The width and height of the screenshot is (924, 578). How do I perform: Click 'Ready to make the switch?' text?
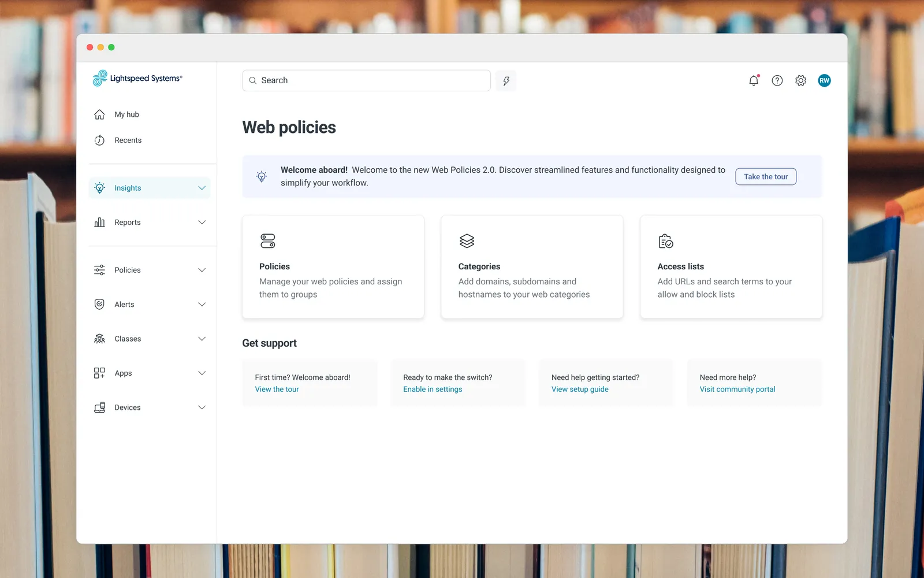(448, 377)
